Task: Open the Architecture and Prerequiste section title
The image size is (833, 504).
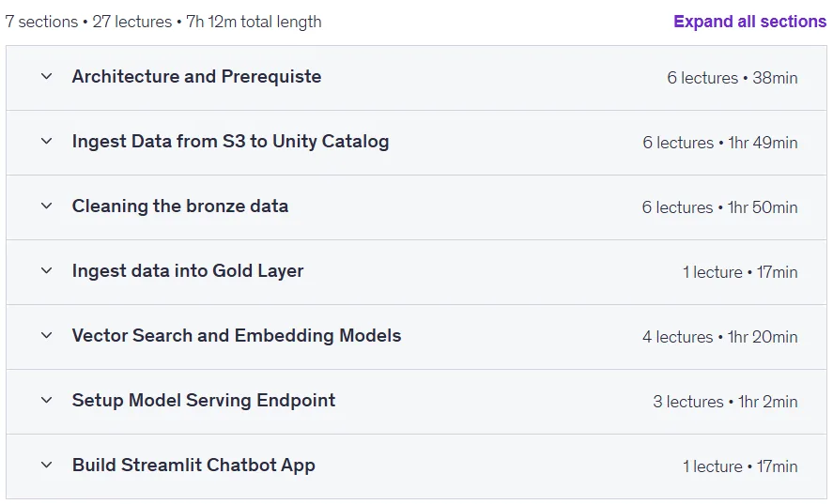Action: pyautogui.click(x=196, y=76)
